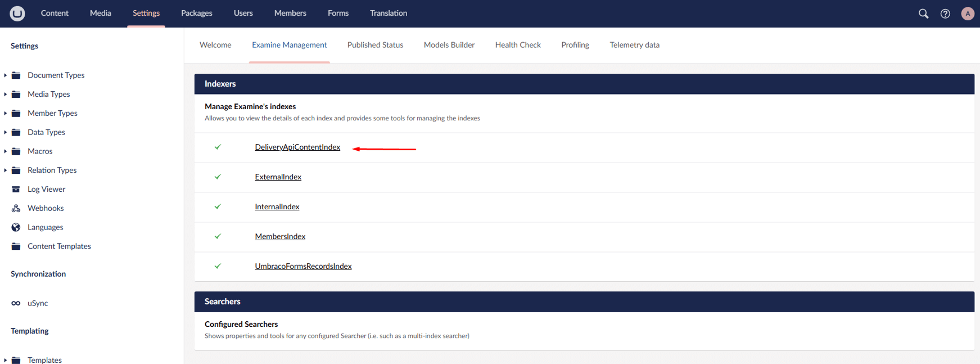Go to the Content section
980x364 pixels.
tap(55, 13)
